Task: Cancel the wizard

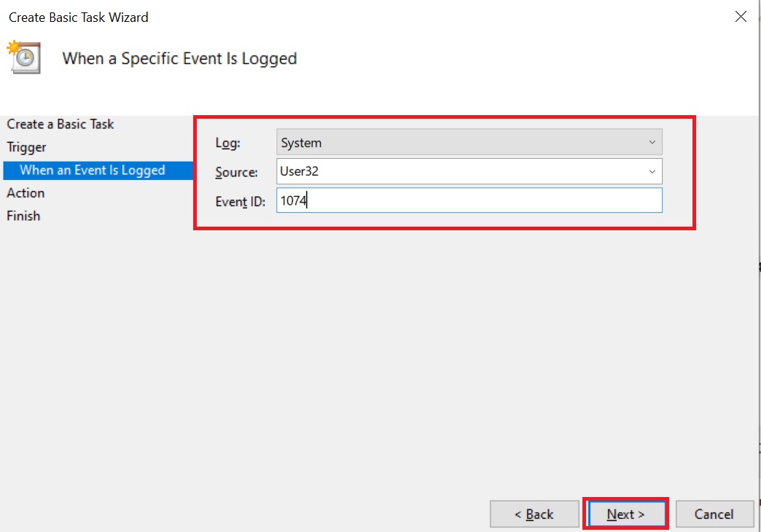Action: (714, 514)
